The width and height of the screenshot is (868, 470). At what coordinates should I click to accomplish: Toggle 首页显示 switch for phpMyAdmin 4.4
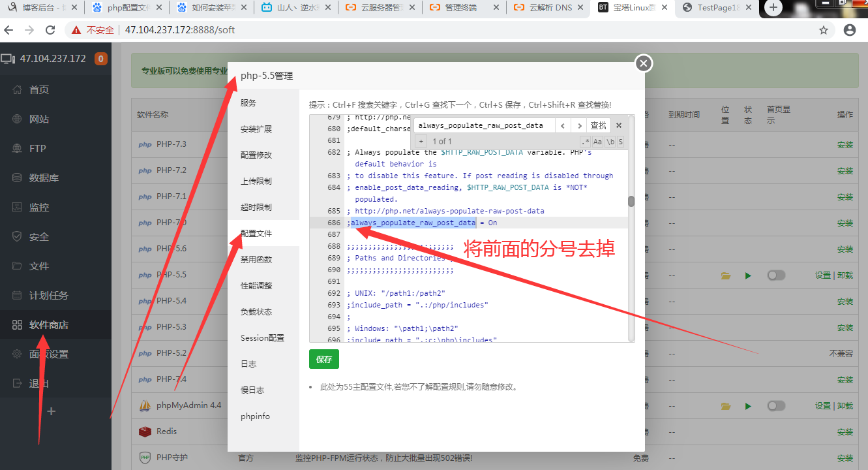coord(776,406)
